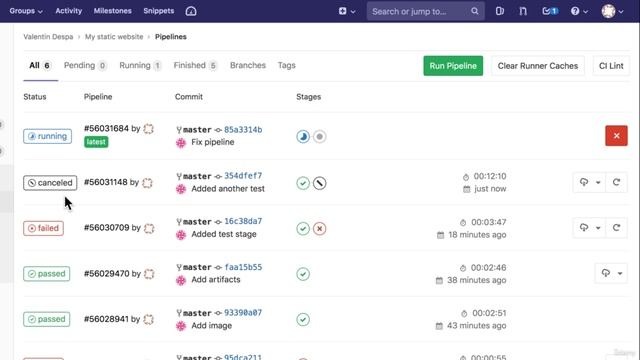Expand the Groups dropdown
640x360 pixels.
pos(26,11)
